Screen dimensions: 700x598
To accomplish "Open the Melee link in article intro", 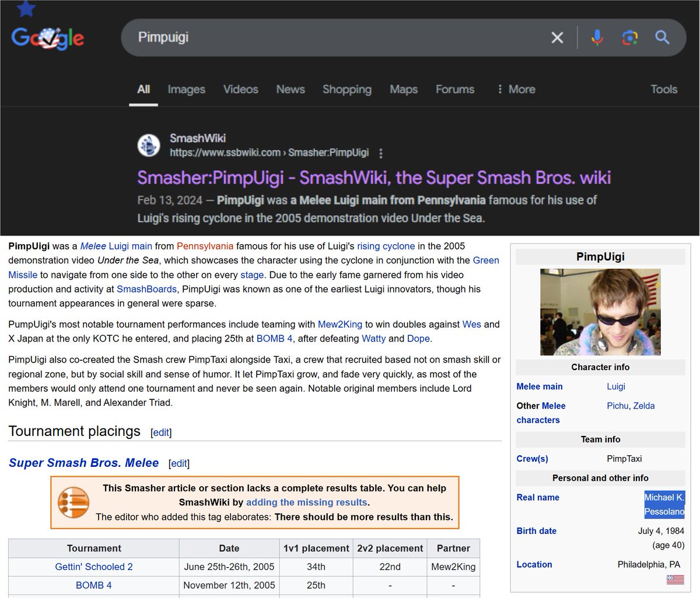I will tap(93, 246).
